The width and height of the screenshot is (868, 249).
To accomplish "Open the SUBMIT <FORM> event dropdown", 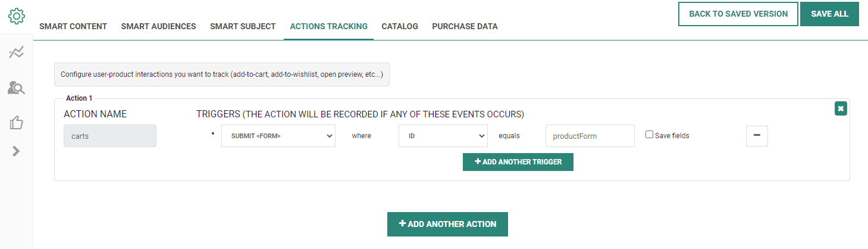I will coord(278,136).
